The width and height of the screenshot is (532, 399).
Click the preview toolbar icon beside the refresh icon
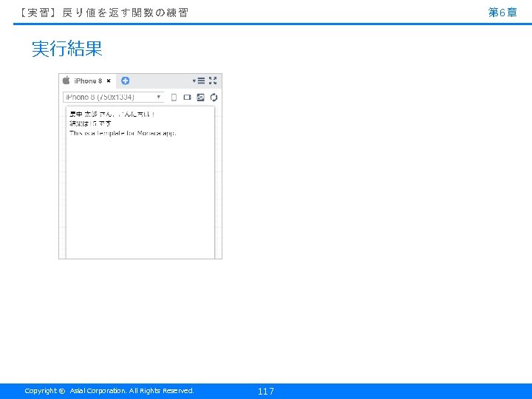coord(200,98)
